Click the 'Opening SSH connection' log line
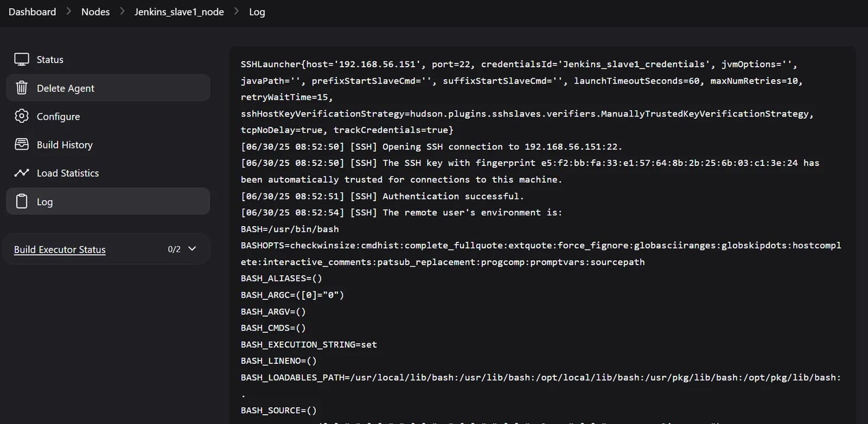The height and width of the screenshot is (424, 868). (431, 147)
